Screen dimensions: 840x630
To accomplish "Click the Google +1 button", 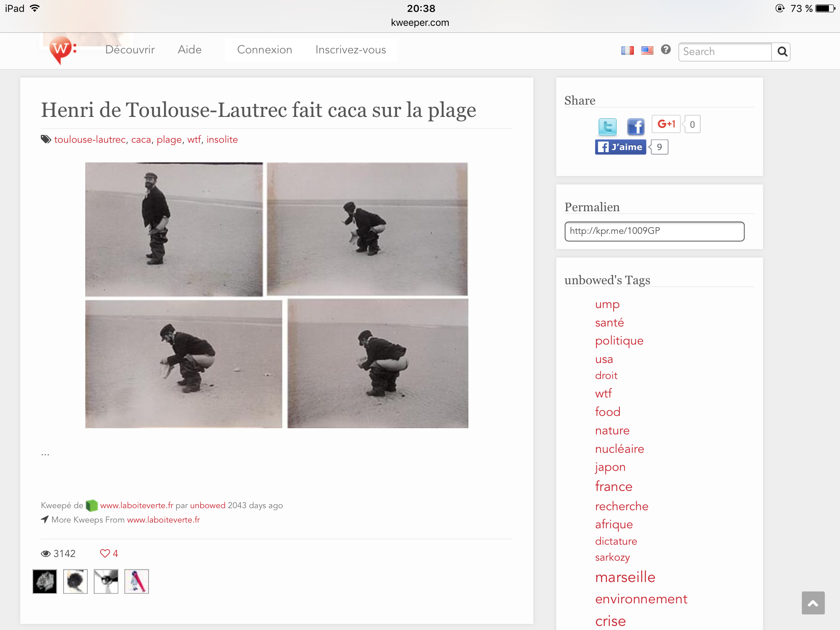I will tap(666, 124).
